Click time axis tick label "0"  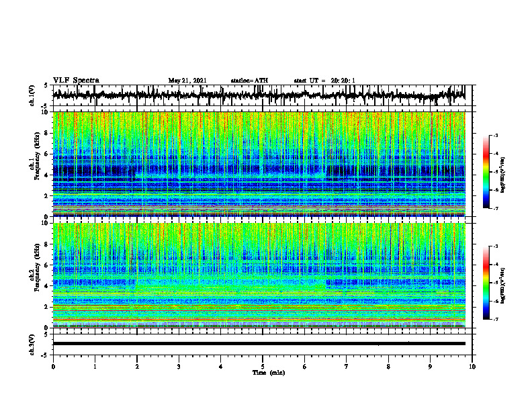pyautogui.click(x=53, y=367)
